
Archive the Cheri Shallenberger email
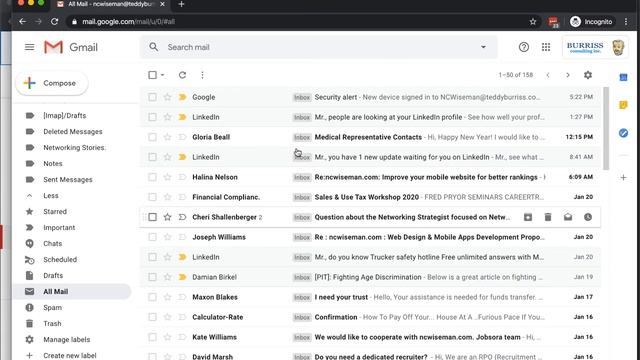click(x=528, y=217)
